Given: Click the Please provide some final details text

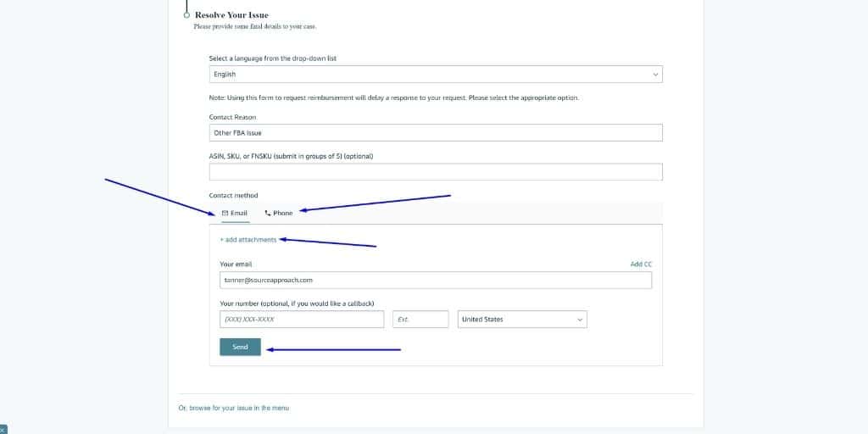Looking at the screenshot, I should [x=255, y=26].
